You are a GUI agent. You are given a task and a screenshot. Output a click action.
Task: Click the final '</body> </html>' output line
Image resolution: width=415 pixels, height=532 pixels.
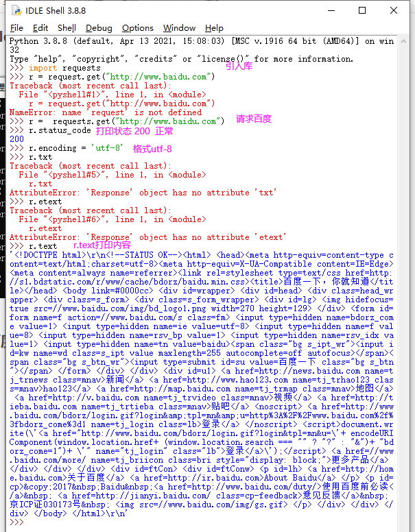pyautogui.click(x=69, y=513)
